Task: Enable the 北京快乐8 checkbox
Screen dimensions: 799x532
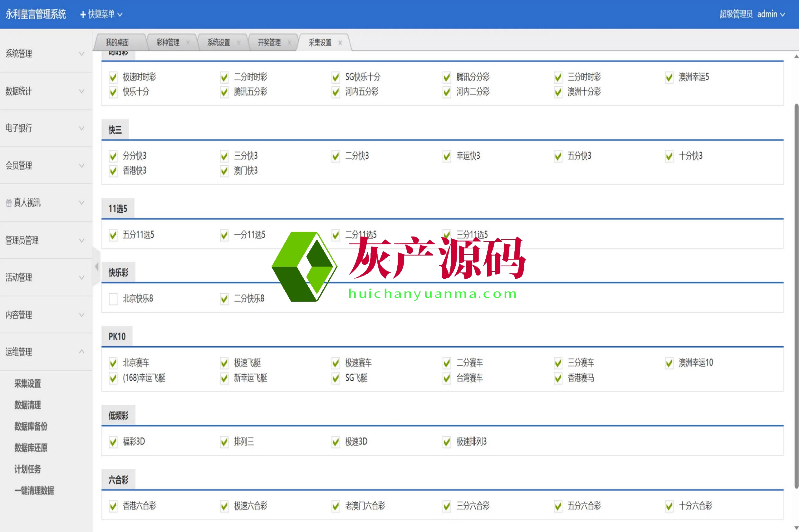Action: click(x=113, y=299)
